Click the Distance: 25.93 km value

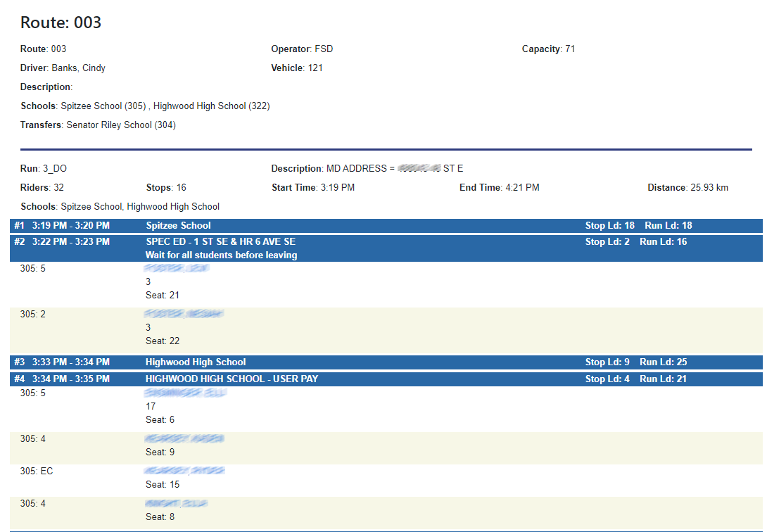tap(687, 188)
